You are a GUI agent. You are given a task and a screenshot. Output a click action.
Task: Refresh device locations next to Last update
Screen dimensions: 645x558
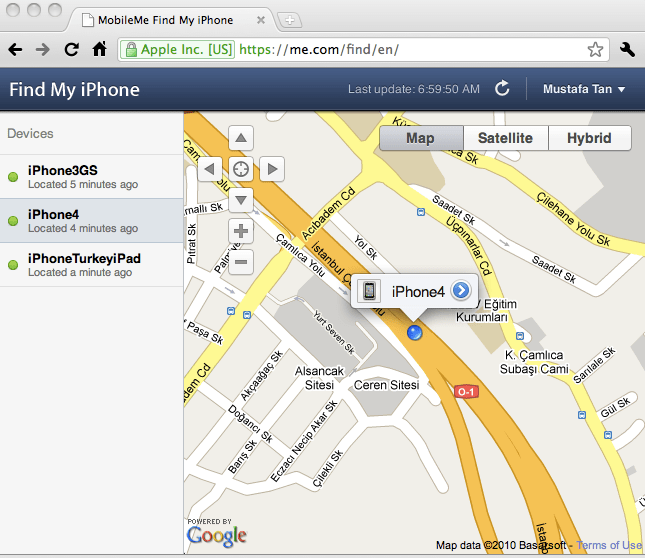click(502, 88)
